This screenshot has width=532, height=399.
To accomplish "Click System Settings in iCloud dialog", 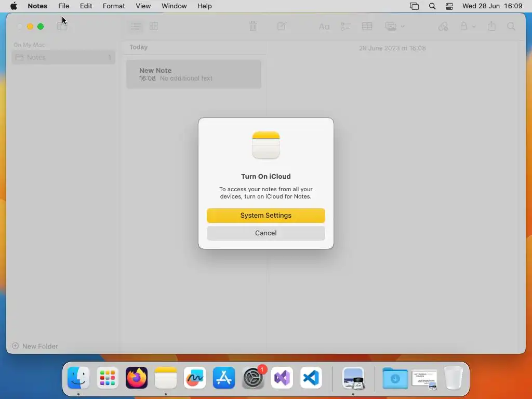I will pos(265,216).
